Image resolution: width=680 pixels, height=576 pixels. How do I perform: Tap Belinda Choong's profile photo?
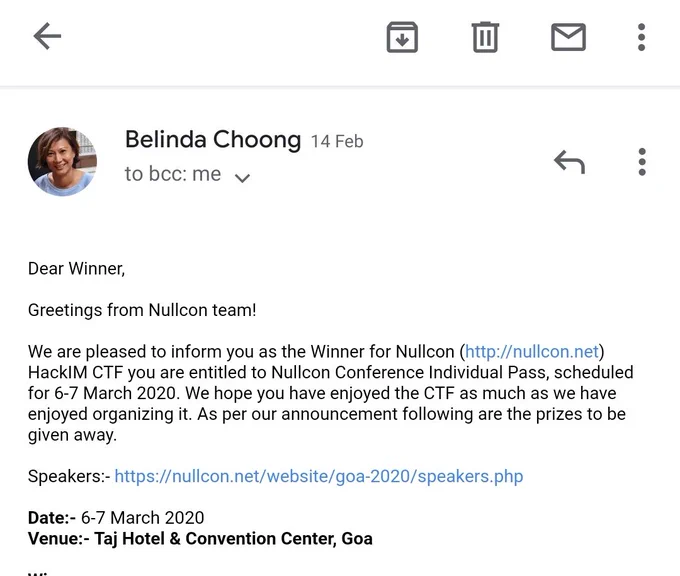pos(62,161)
